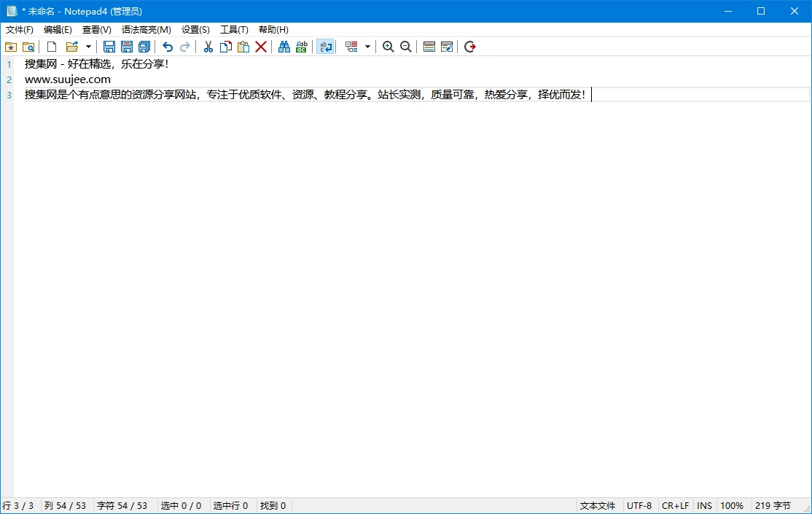Open Find with binoculars icon
Image resolution: width=812 pixels, height=514 pixels.
(284, 47)
